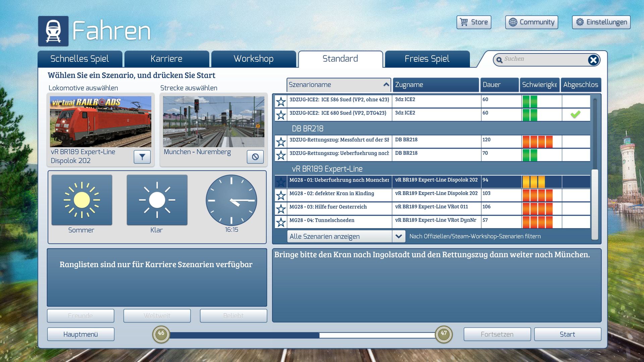The image size is (644, 362).
Task: Click the Weltweit leaderboard button
Action: coord(157,316)
